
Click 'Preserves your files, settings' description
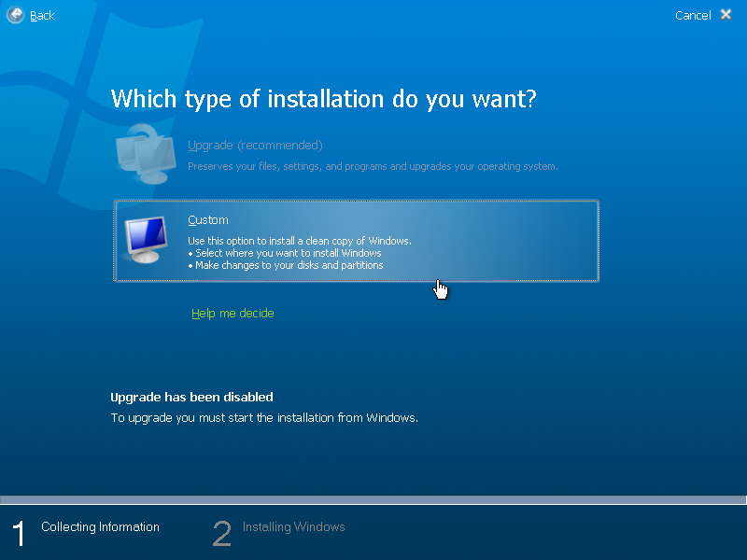coord(373,166)
